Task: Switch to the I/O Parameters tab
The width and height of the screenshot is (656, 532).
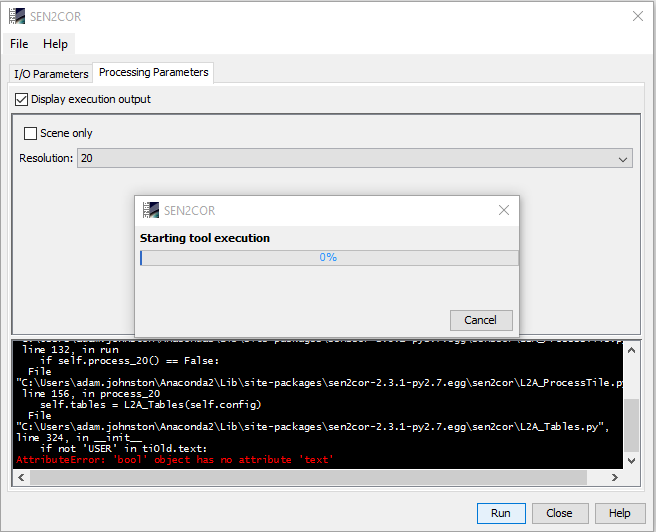Action: click(51, 74)
